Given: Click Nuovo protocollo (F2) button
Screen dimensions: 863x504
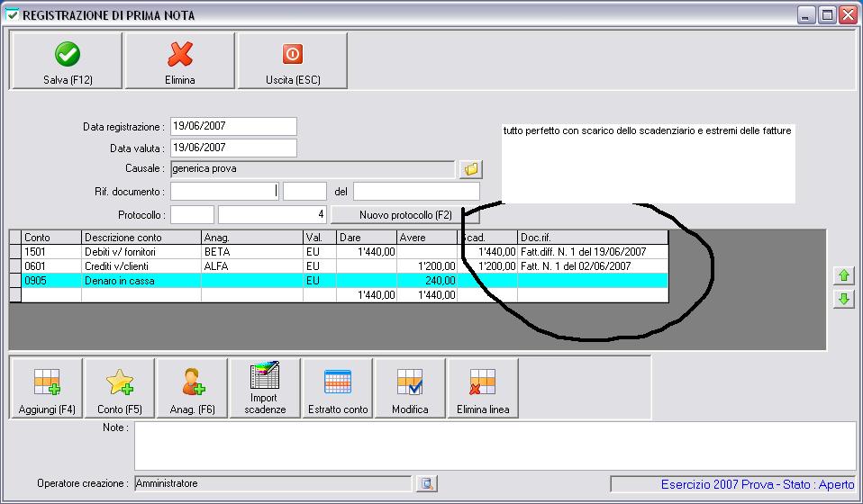Looking at the screenshot, I should click(x=405, y=215).
